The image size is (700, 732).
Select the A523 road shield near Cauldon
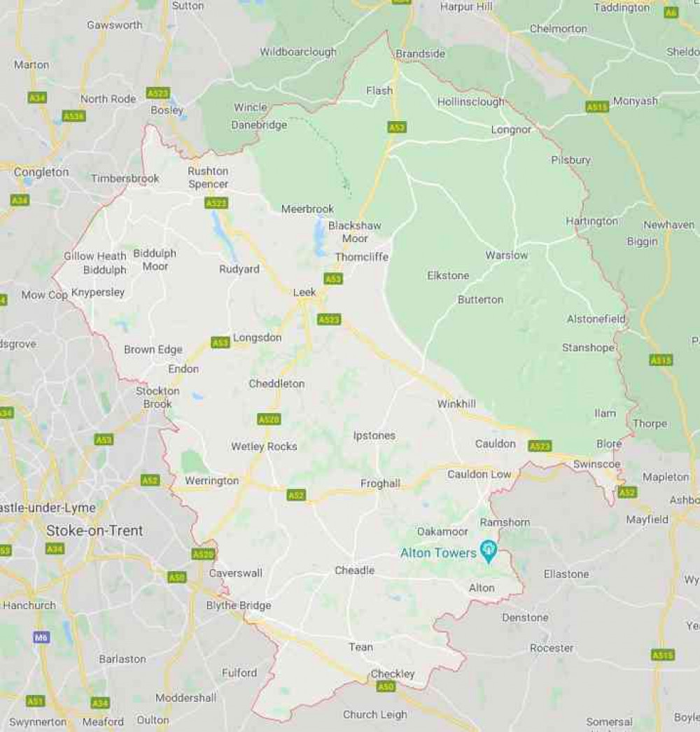(x=540, y=446)
